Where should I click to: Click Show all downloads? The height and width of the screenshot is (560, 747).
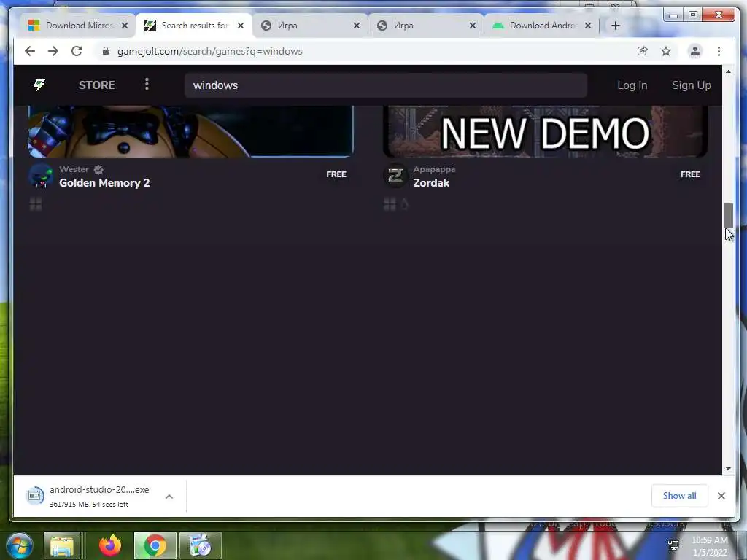point(679,496)
